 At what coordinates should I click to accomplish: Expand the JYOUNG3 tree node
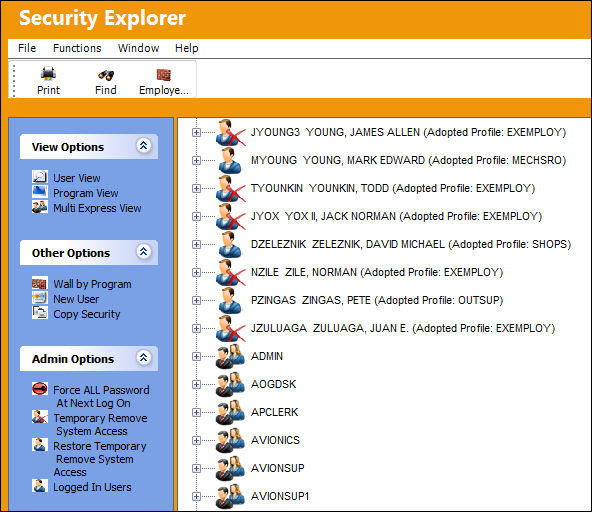click(196, 133)
